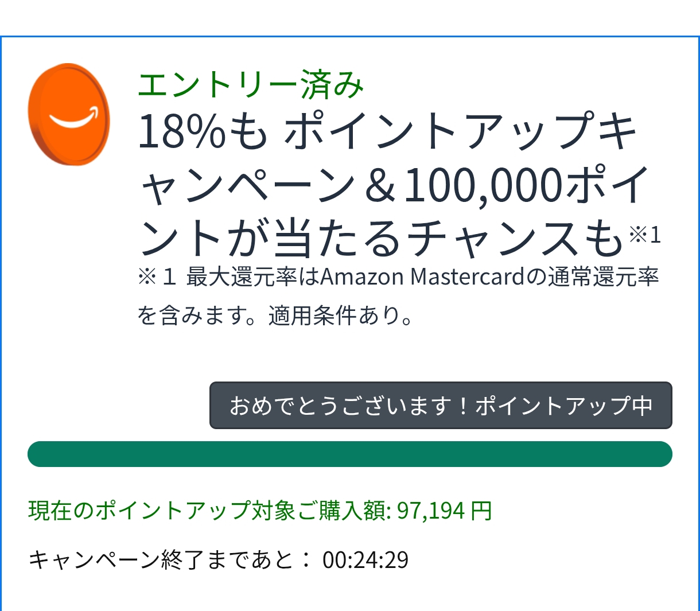
Task: Click the 97,194 円 purchase amount
Action: (x=444, y=511)
